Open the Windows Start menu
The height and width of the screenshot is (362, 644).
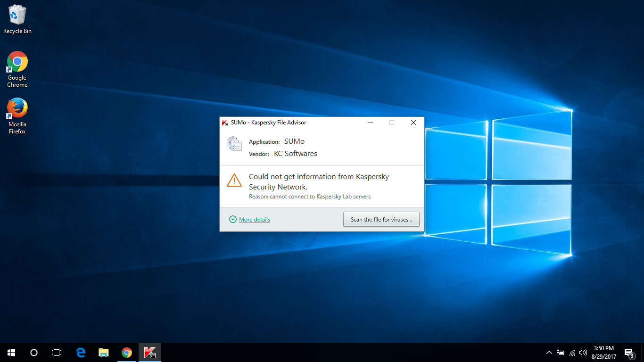pyautogui.click(x=11, y=353)
